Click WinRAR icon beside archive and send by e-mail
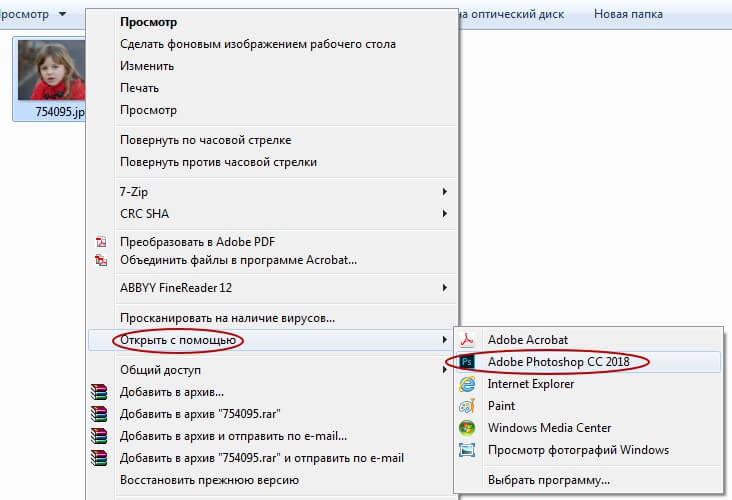Screen dimensions: 732x500 [99, 436]
